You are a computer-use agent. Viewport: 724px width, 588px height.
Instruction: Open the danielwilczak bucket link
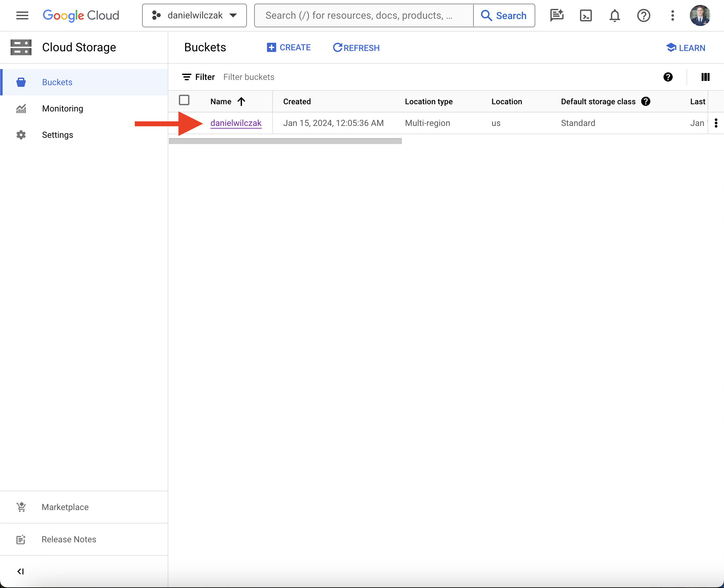[x=236, y=123]
